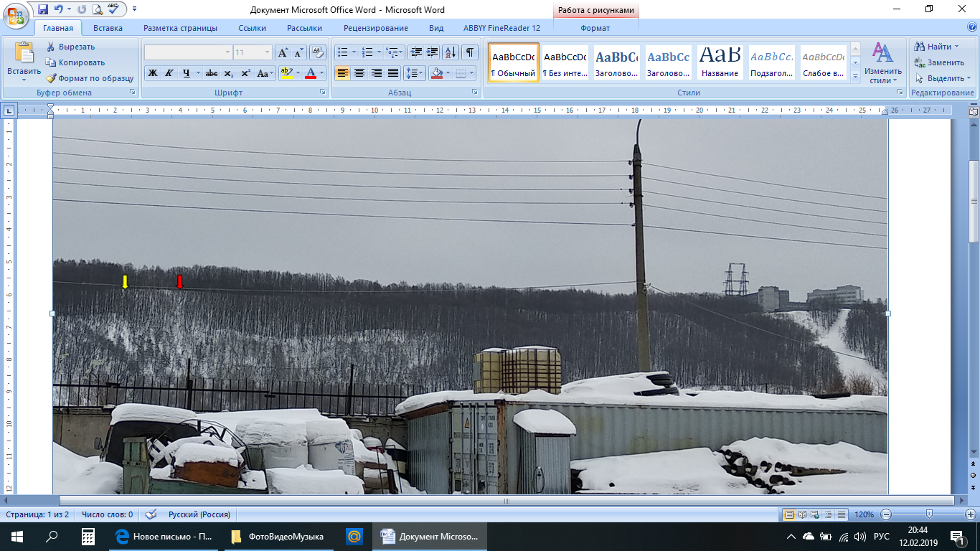The width and height of the screenshot is (980, 551).
Task: Apply the Название style
Action: 720,62
